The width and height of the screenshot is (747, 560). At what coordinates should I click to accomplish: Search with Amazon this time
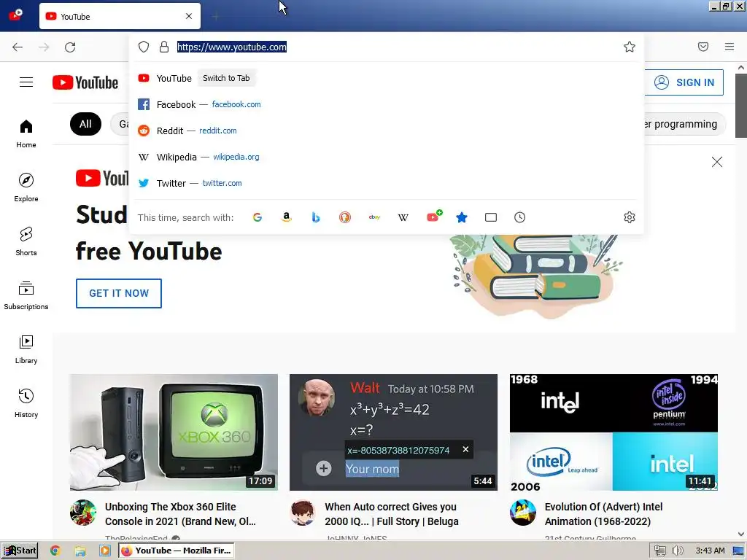[x=286, y=217]
